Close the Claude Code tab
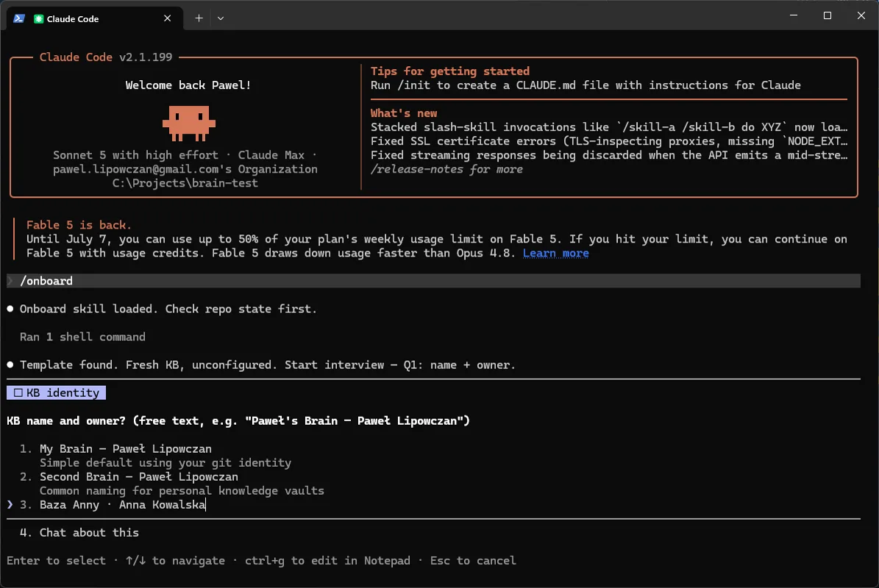Image resolution: width=879 pixels, height=588 pixels. click(x=167, y=18)
